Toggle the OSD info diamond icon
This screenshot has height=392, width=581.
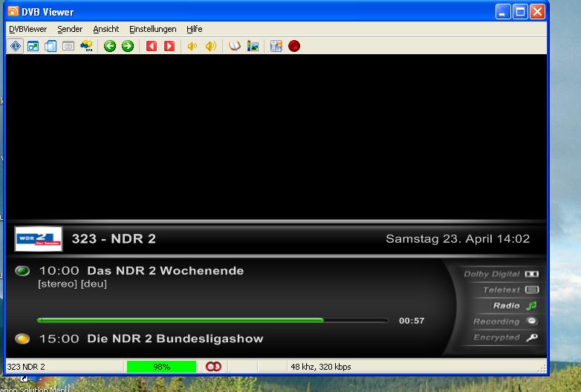(x=16, y=46)
